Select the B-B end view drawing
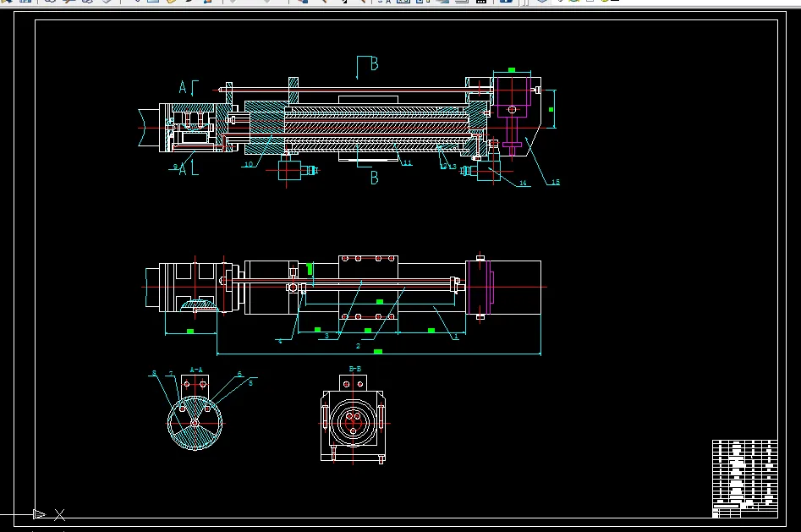This screenshot has height=532, width=801. click(x=353, y=419)
